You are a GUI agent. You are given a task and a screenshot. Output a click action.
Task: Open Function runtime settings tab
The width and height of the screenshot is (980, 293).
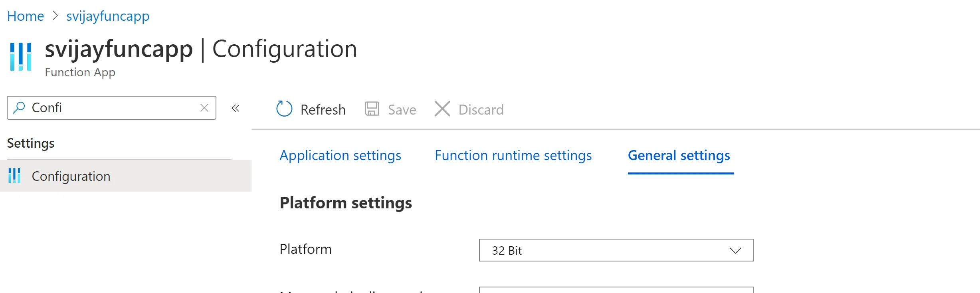click(x=513, y=155)
